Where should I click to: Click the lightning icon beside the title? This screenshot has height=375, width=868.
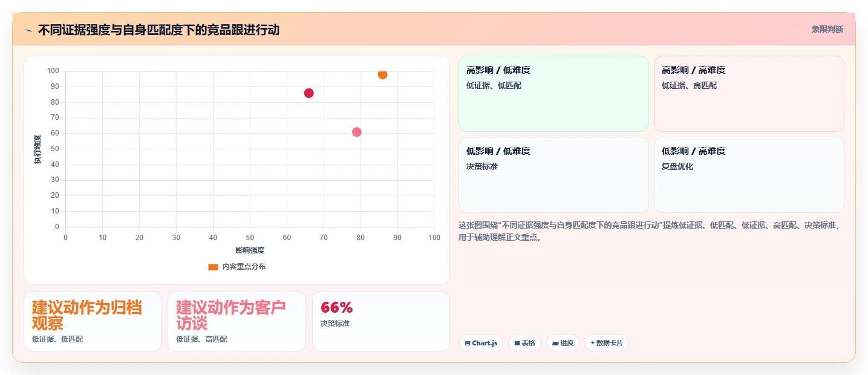tap(28, 30)
